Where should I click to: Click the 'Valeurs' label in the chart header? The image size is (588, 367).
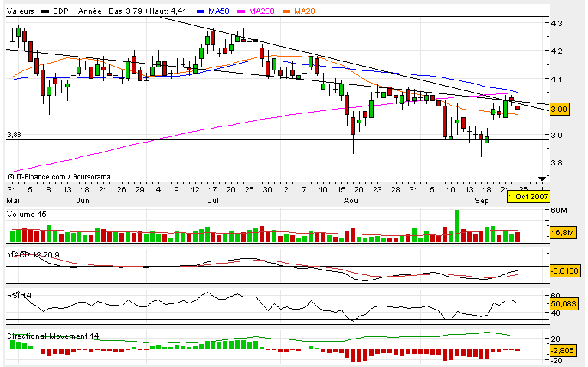tap(20, 11)
